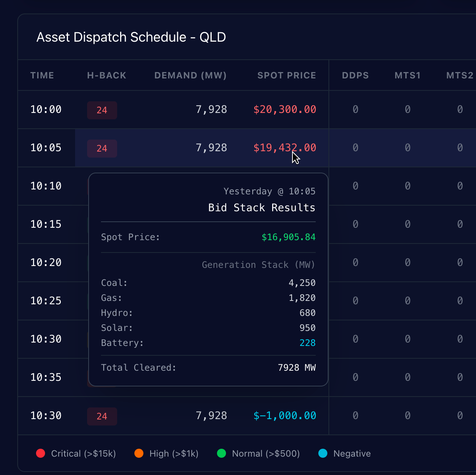Click the MTS1 column header

[x=407, y=75]
